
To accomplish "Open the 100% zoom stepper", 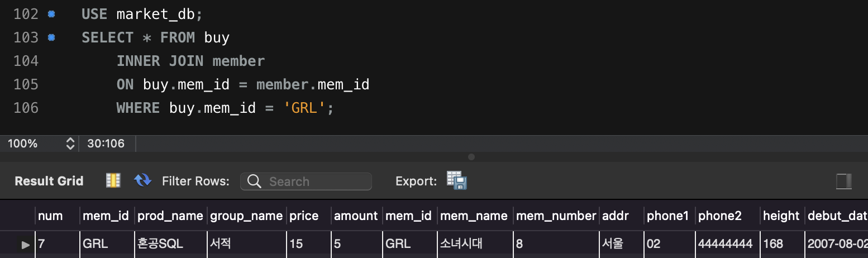I will (x=70, y=144).
